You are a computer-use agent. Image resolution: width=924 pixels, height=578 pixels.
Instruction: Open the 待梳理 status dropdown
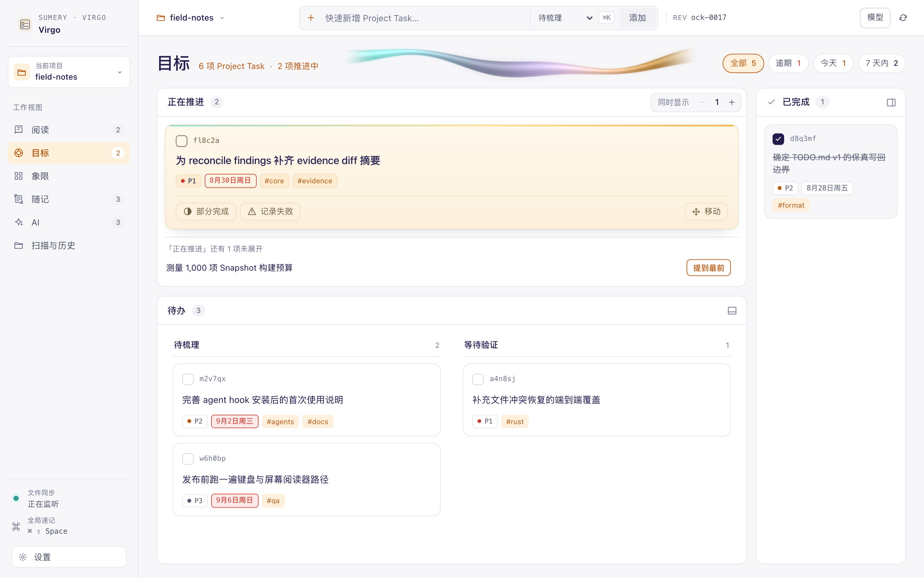(565, 18)
